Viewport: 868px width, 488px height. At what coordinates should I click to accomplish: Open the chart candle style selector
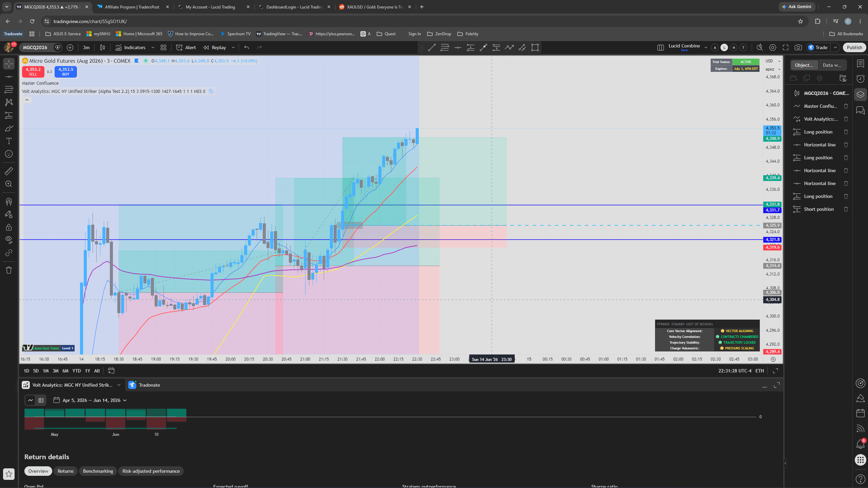point(102,47)
